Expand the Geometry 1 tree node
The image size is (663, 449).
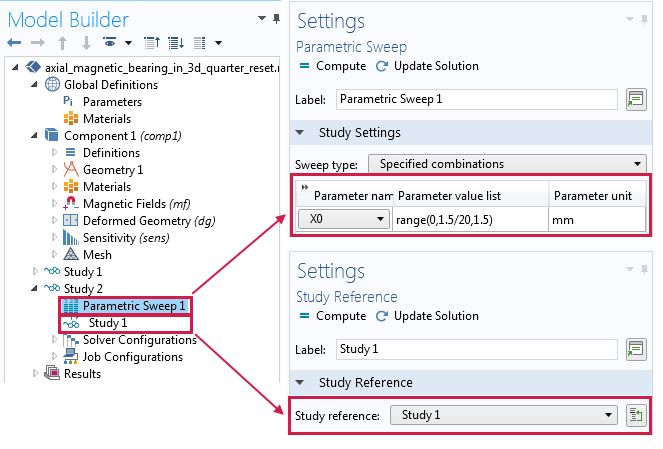point(54,169)
